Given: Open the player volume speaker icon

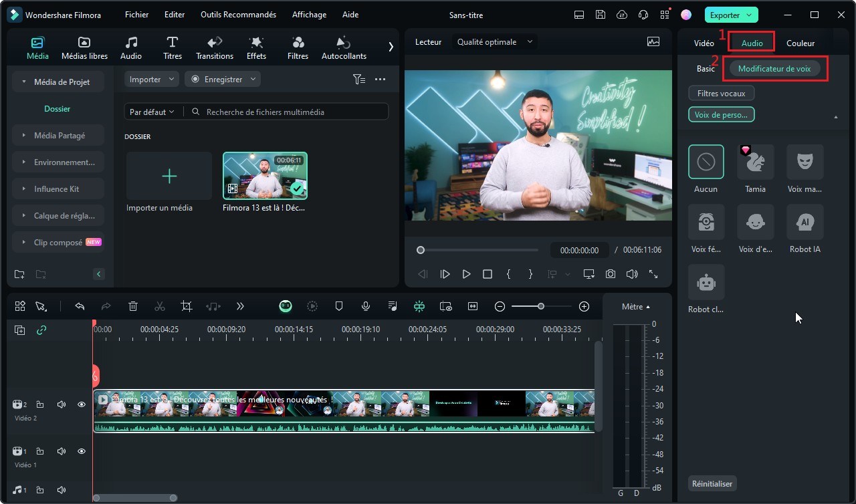Looking at the screenshot, I should click(632, 274).
